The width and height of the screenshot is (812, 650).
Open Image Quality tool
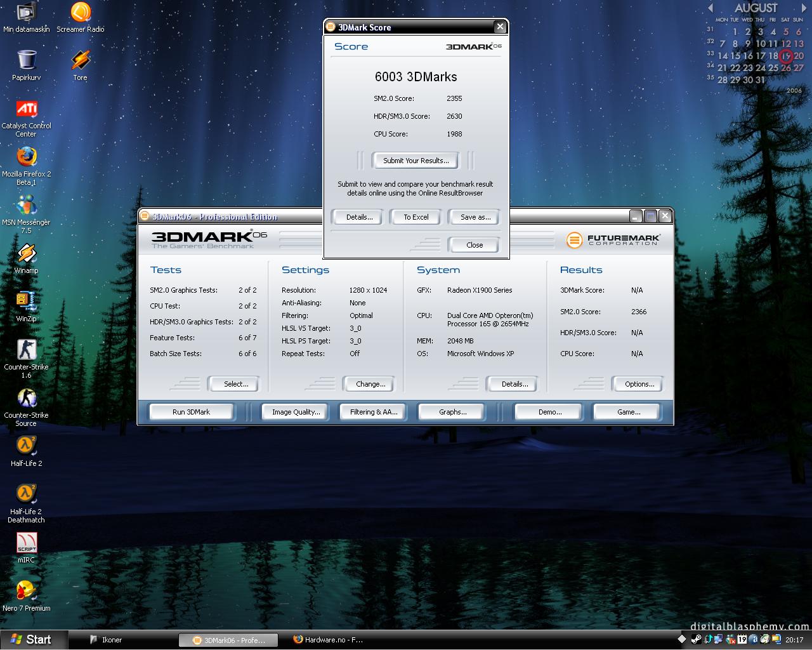[296, 412]
